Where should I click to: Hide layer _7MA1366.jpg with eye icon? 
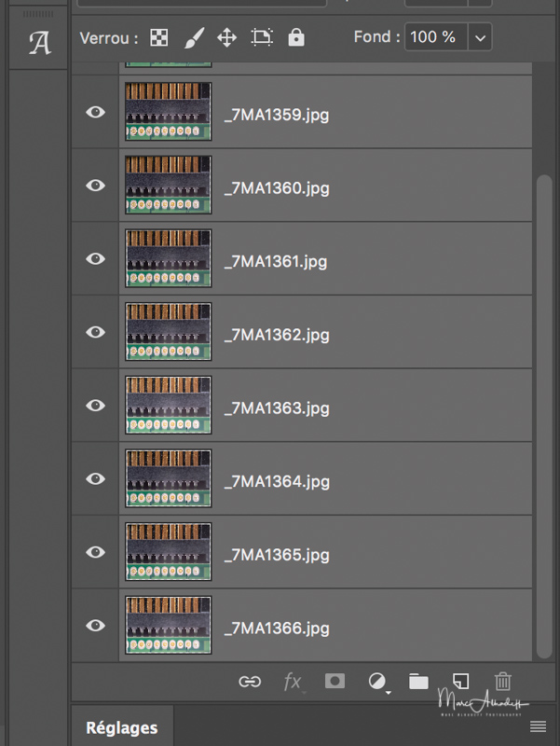[x=95, y=626]
